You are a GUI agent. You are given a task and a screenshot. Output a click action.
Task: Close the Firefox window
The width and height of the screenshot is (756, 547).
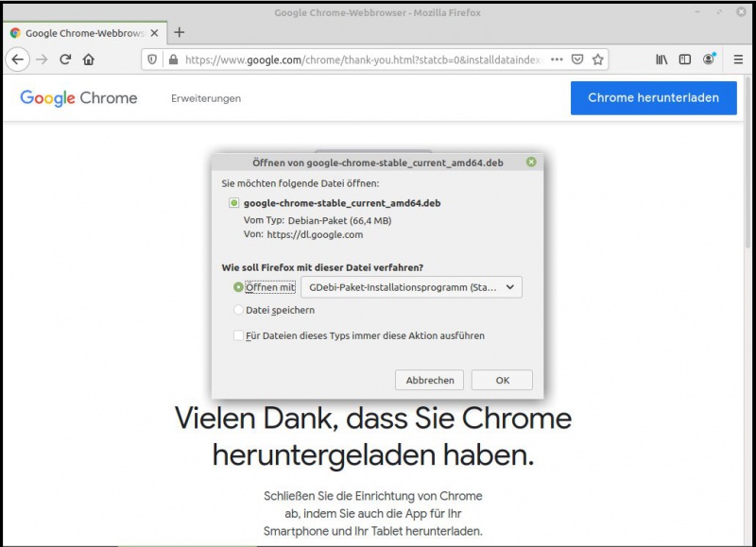coord(742,11)
